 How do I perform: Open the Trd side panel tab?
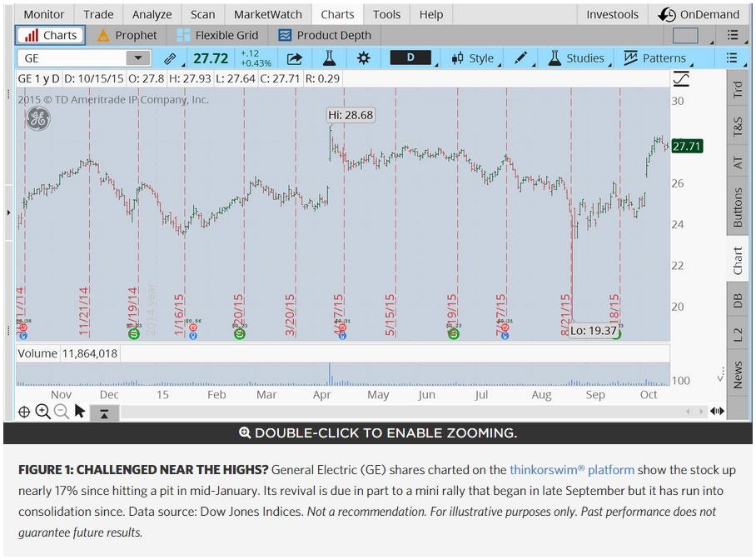(738, 89)
